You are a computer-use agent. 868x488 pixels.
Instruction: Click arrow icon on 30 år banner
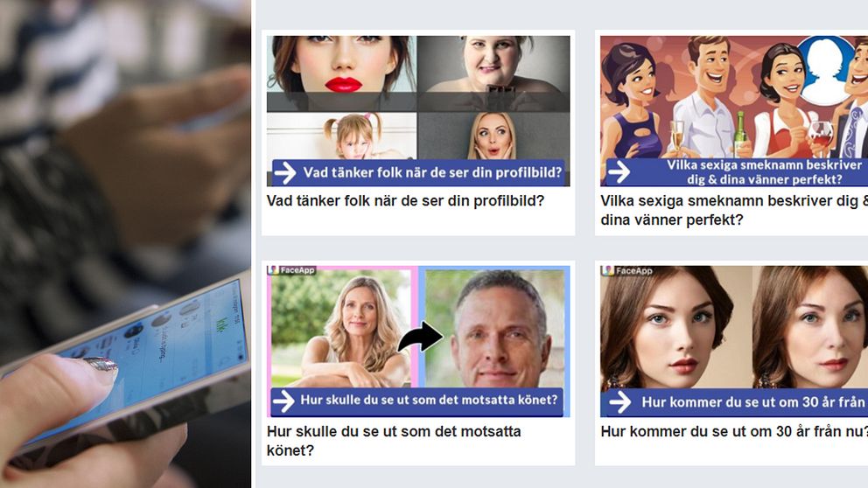click(620, 402)
